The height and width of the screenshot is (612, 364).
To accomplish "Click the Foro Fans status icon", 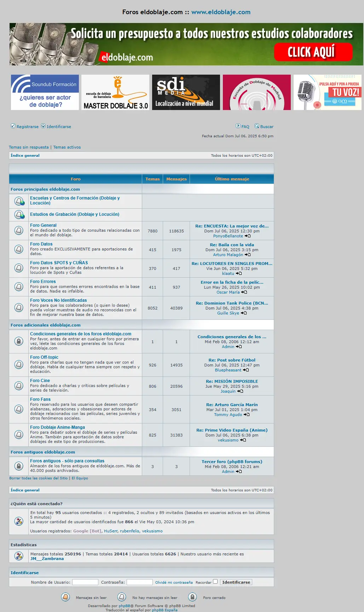I will click(19, 409).
